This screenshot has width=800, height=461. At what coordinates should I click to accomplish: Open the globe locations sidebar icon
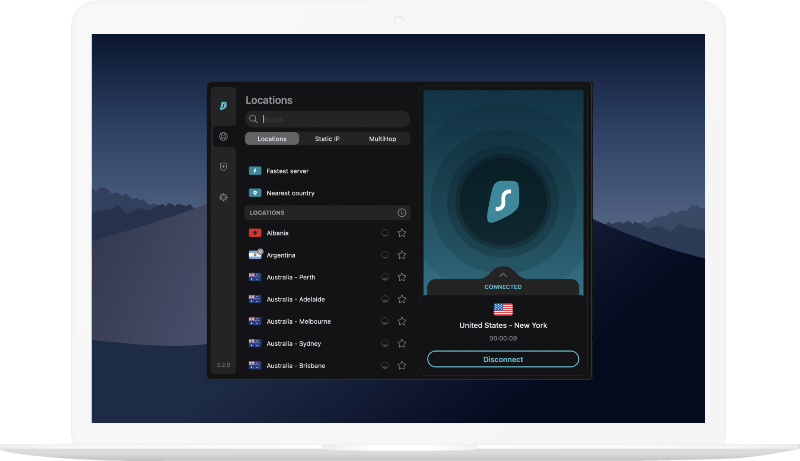click(x=223, y=136)
